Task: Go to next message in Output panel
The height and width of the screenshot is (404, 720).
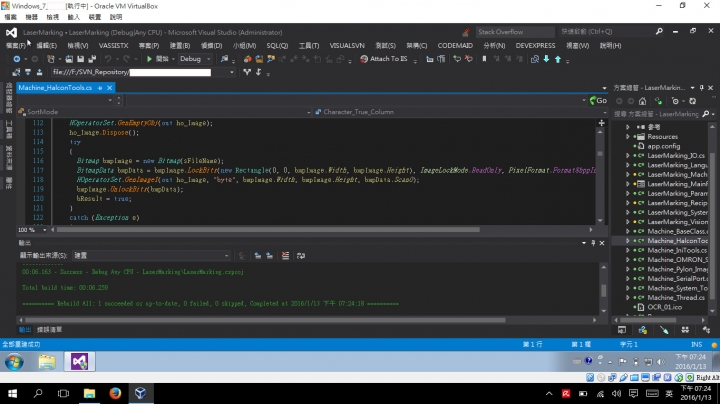Action: (x=270, y=256)
